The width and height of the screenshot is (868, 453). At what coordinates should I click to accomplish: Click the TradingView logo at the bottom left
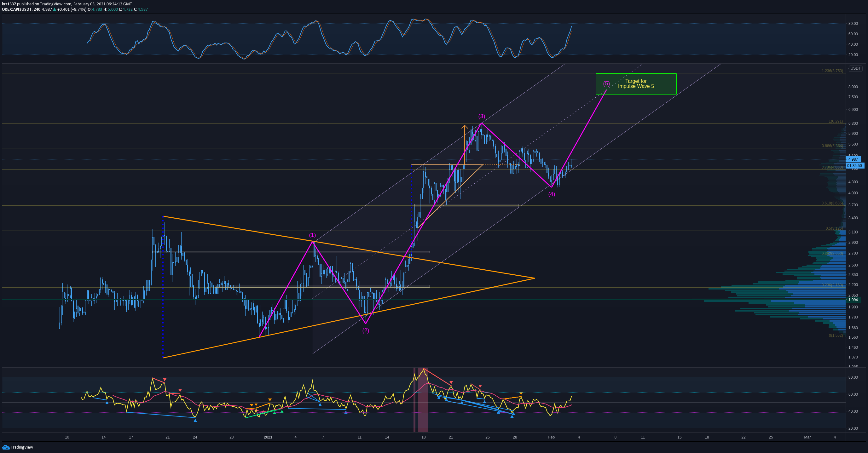pos(18,447)
